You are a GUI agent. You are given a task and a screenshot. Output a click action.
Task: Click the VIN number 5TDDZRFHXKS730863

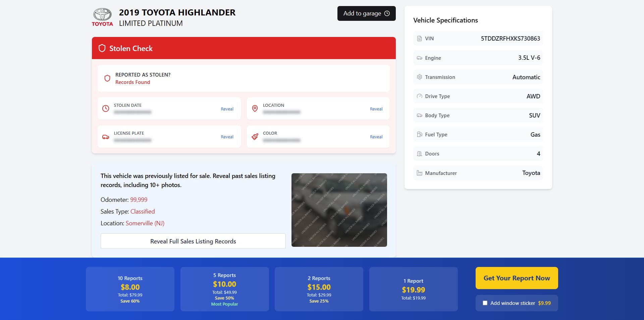coord(511,39)
